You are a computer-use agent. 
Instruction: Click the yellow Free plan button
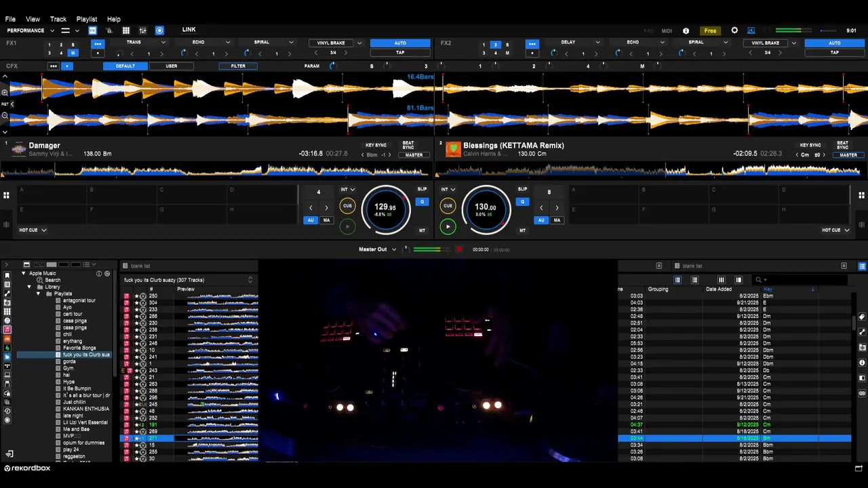[x=710, y=30]
